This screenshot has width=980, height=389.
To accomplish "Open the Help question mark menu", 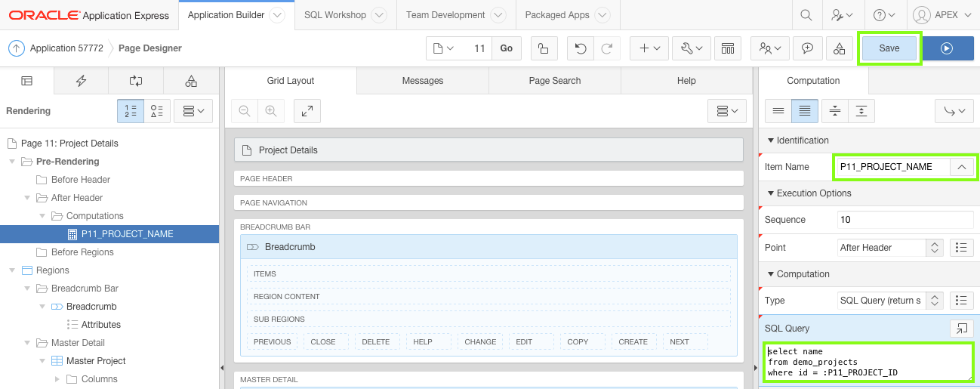I will point(884,15).
